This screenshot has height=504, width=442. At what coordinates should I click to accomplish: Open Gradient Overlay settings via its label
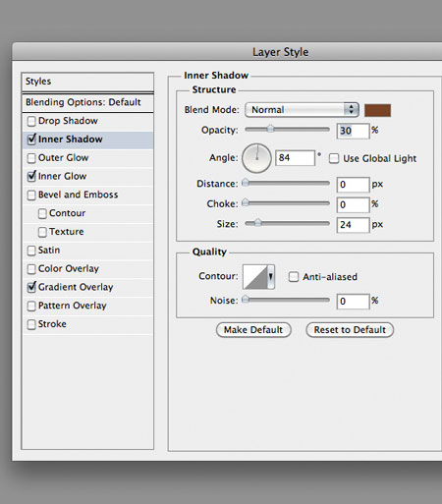point(76,287)
